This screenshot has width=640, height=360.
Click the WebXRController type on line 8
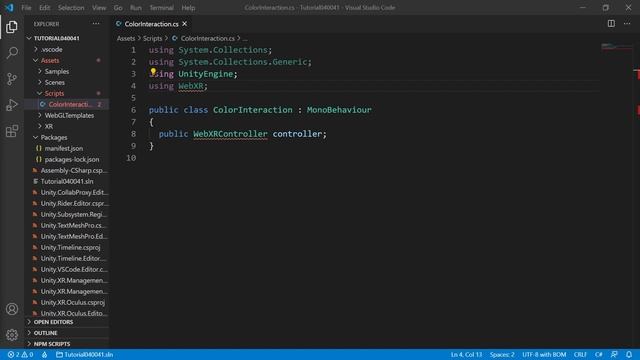pyautogui.click(x=230, y=134)
